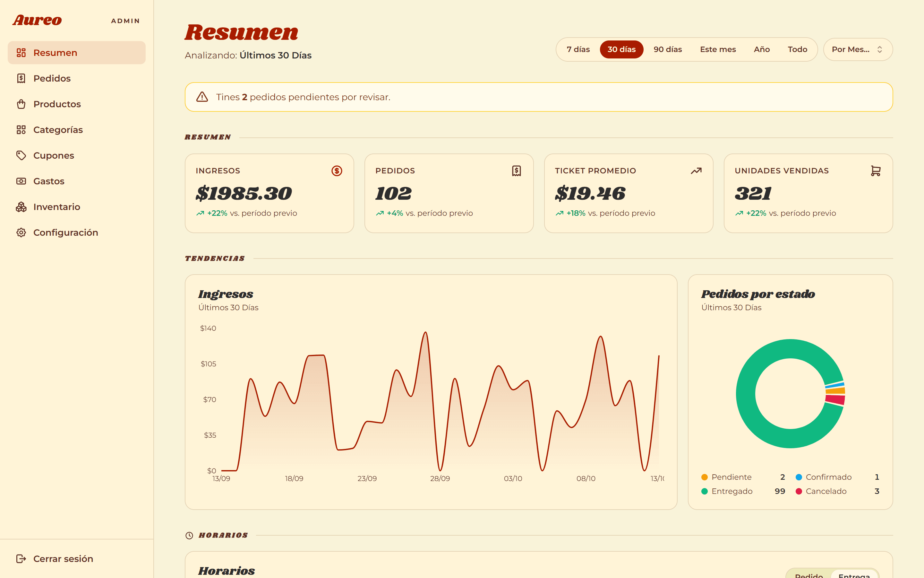The width and height of the screenshot is (924, 578).
Task: Click the Cerrar sesión button
Action: click(76, 558)
